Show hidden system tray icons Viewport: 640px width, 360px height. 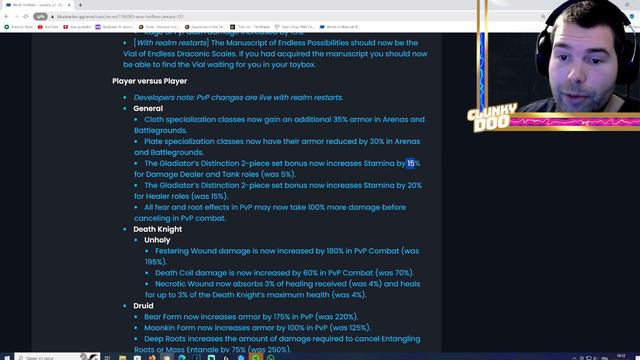pos(574,358)
